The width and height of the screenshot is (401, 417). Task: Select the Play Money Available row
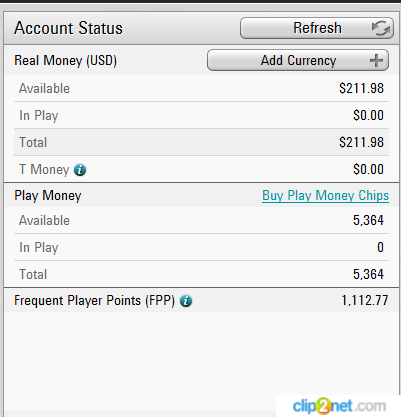pos(201,220)
